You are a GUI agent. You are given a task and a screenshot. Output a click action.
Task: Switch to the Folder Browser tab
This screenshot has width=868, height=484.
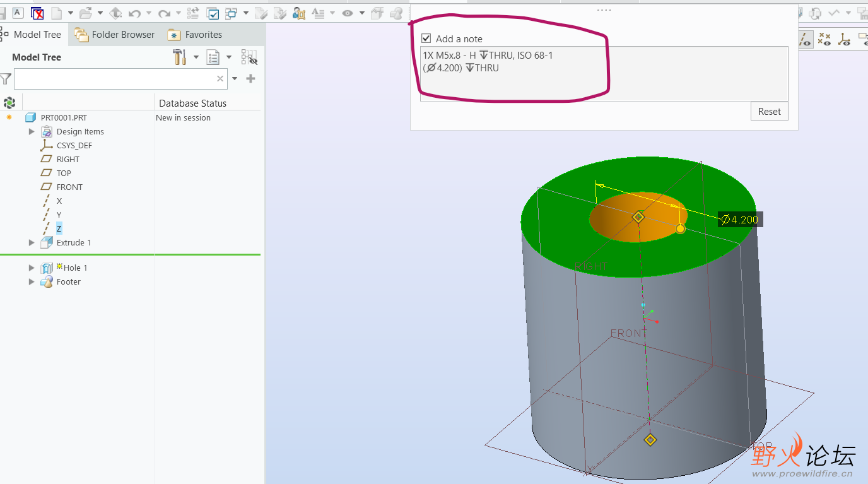point(114,34)
